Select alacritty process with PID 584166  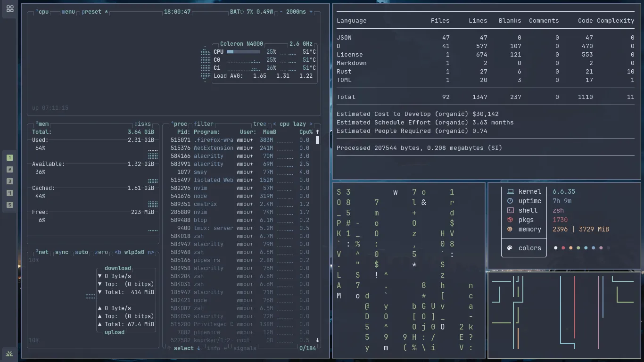pos(240,156)
